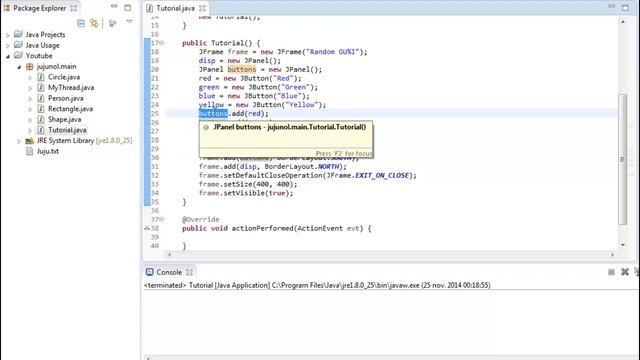Select the Java Usage folder icon

pyautogui.click(x=18, y=45)
